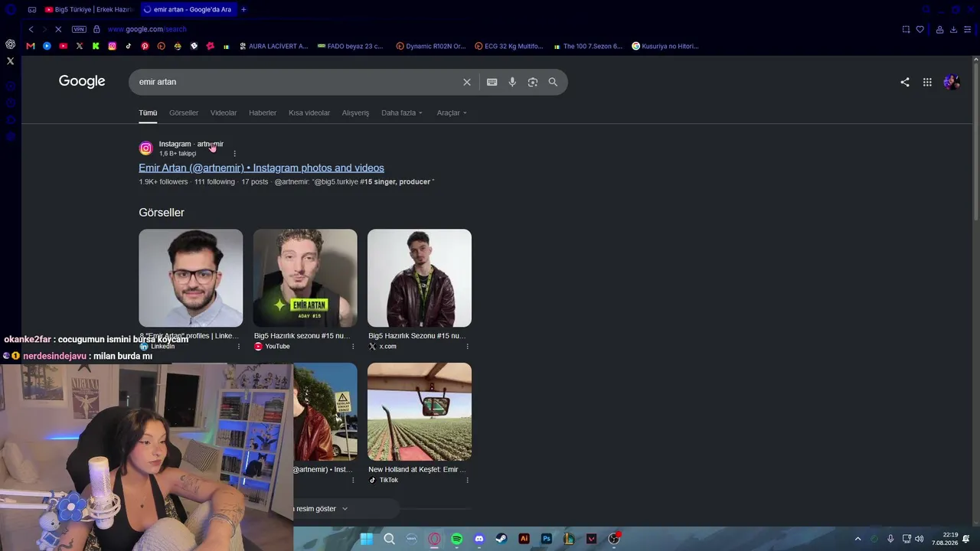Search by image with Google Lens icon
The image size is (980, 551).
click(533, 82)
